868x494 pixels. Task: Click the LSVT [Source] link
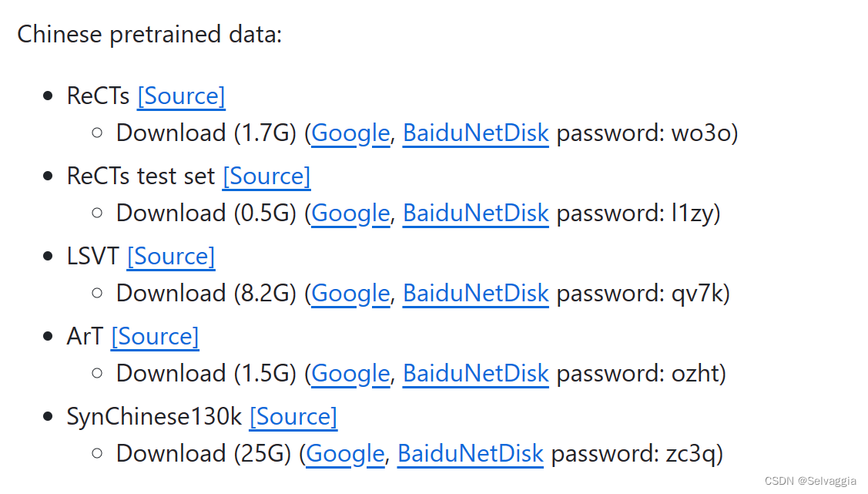coord(171,257)
